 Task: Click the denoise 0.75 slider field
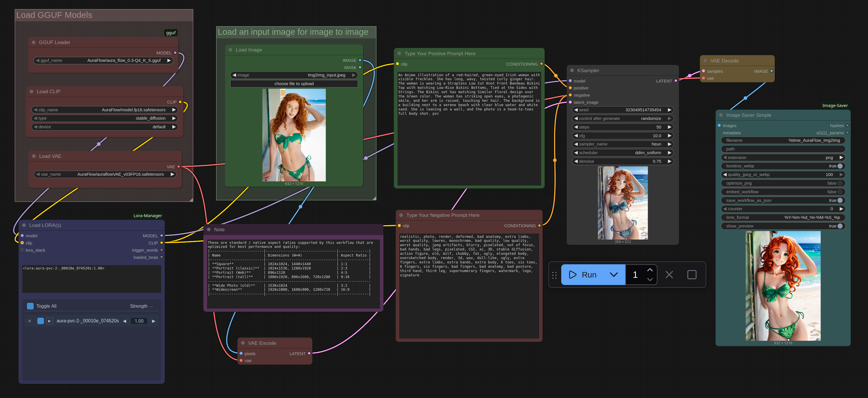[622, 161]
